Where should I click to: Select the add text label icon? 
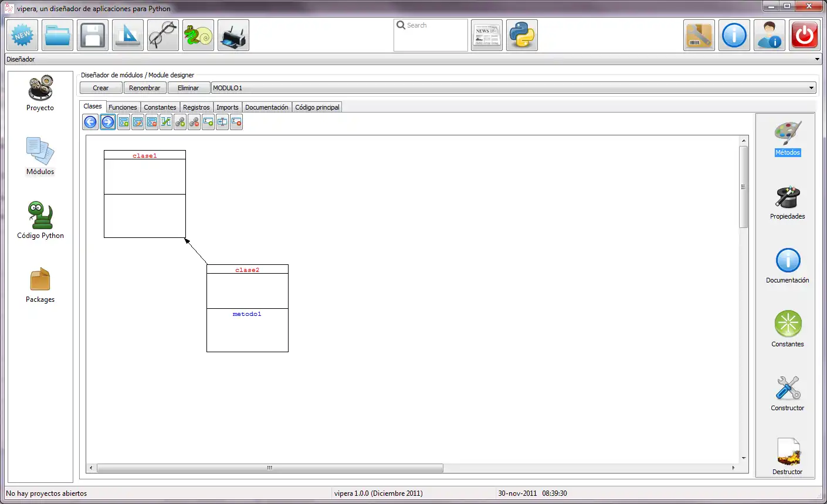point(208,122)
